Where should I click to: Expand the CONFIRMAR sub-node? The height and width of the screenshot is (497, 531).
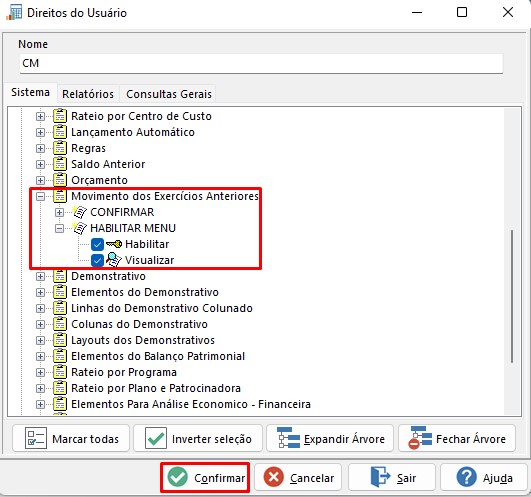59,212
